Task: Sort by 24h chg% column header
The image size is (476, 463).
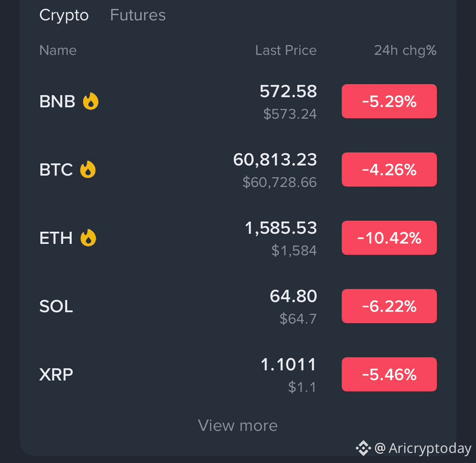Action: 405,50
